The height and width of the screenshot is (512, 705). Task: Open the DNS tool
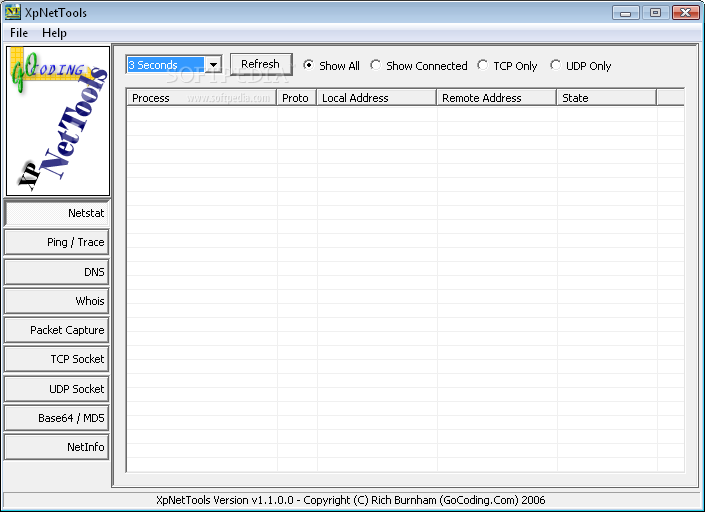57,272
